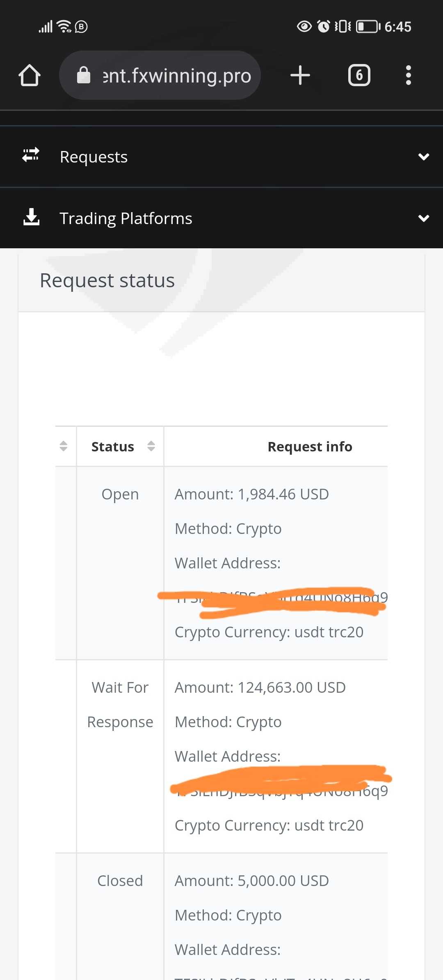This screenshot has height=980, width=443.
Task: Tap the fxwinning.pro address bar
Action: point(176,76)
